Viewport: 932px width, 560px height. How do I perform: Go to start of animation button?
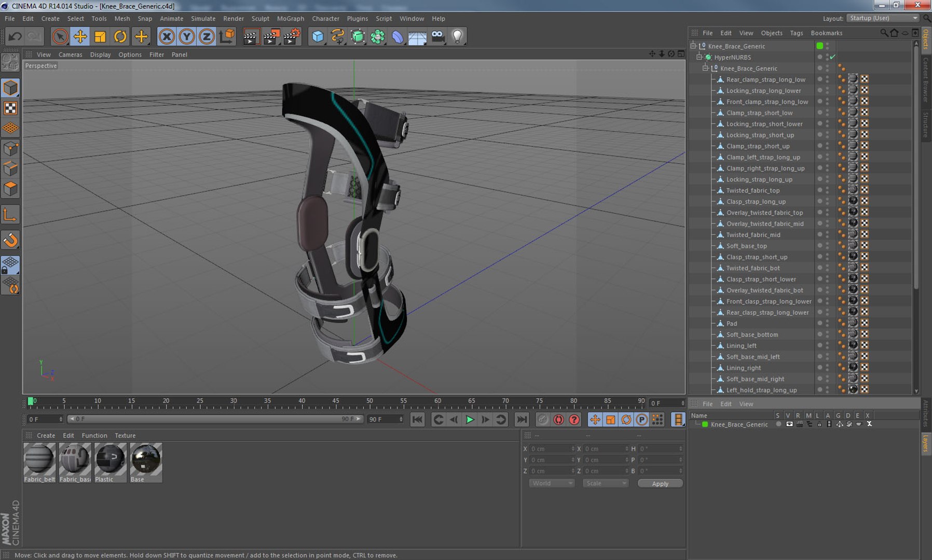pos(417,419)
